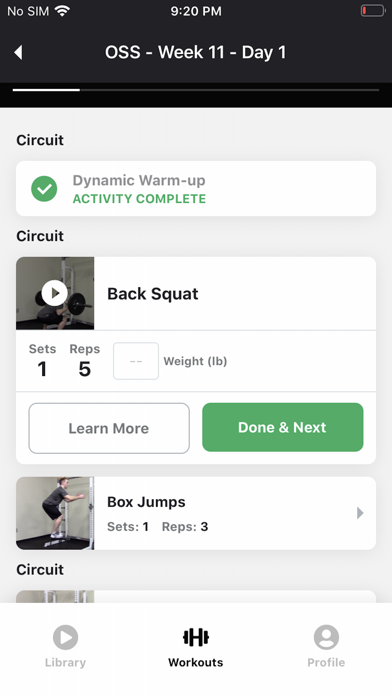This screenshot has height=696, width=392.
Task: Expand Box Jumps with right chevron
Action: point(360,513)
